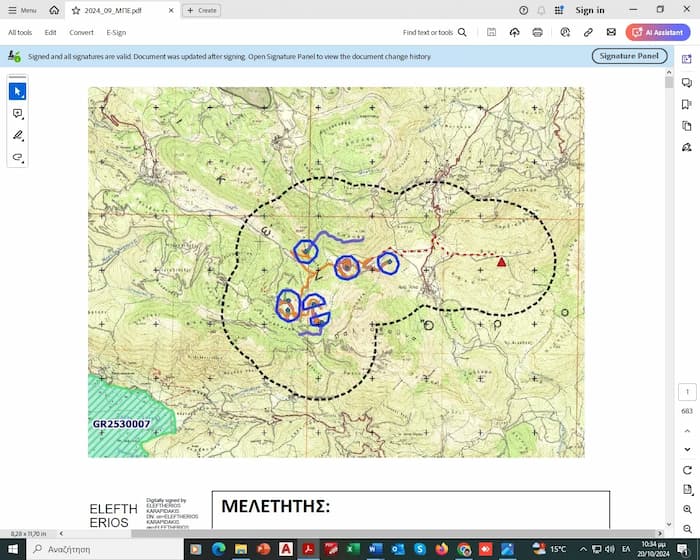Expand the system tray hidden icons chevron
This screenshot has width=700, height=560.
(583, 549)
